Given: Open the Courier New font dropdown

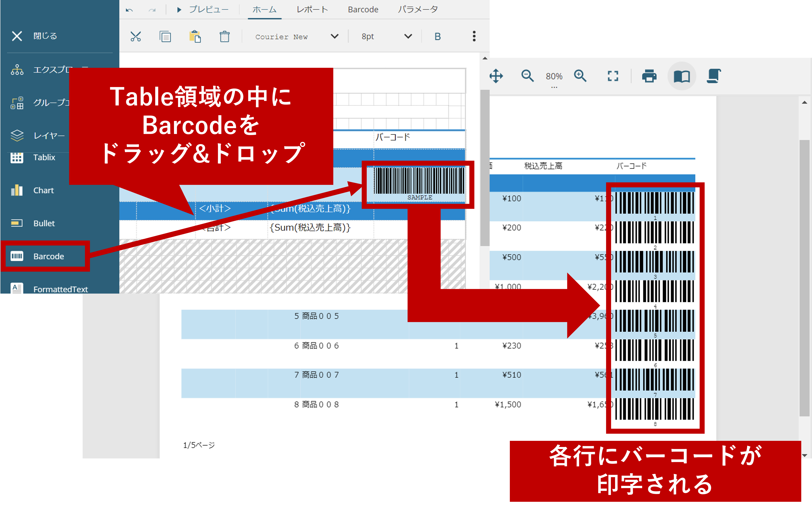Looking at the screenshot, I should click(x=334, y=36).
